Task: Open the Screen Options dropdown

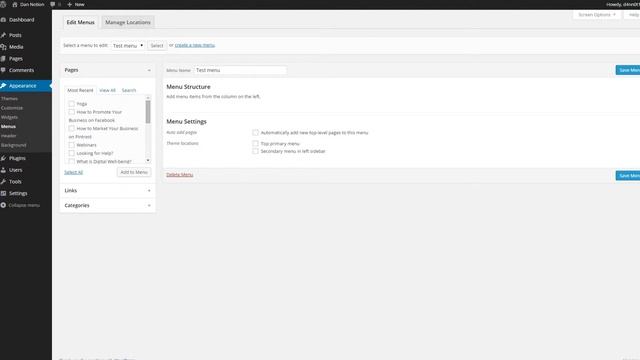Action: pyautogui.click(x=597, y=15)
